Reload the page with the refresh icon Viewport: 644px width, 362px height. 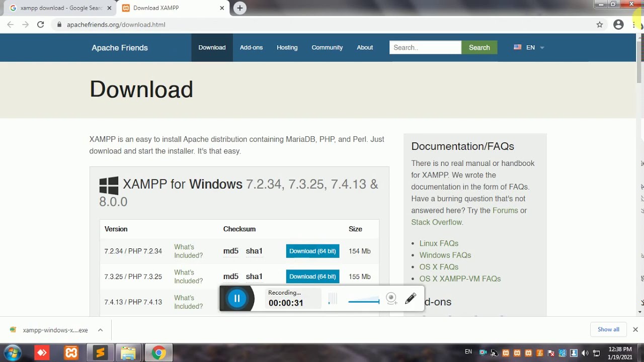click(x=41, y=24)
